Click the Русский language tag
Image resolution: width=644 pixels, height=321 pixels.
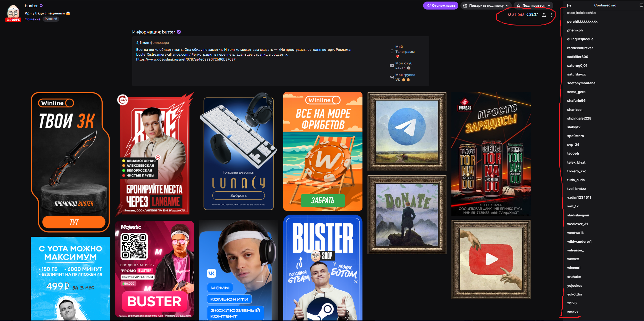point(51,19)
